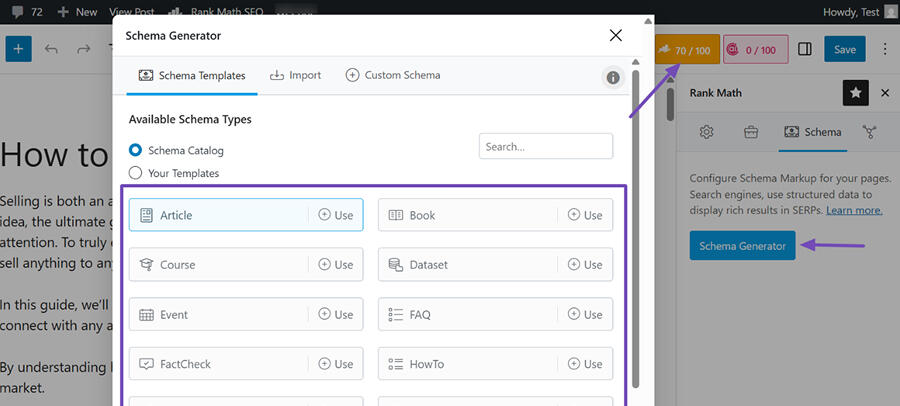Open Rank Math general settings gear tab

706,132
